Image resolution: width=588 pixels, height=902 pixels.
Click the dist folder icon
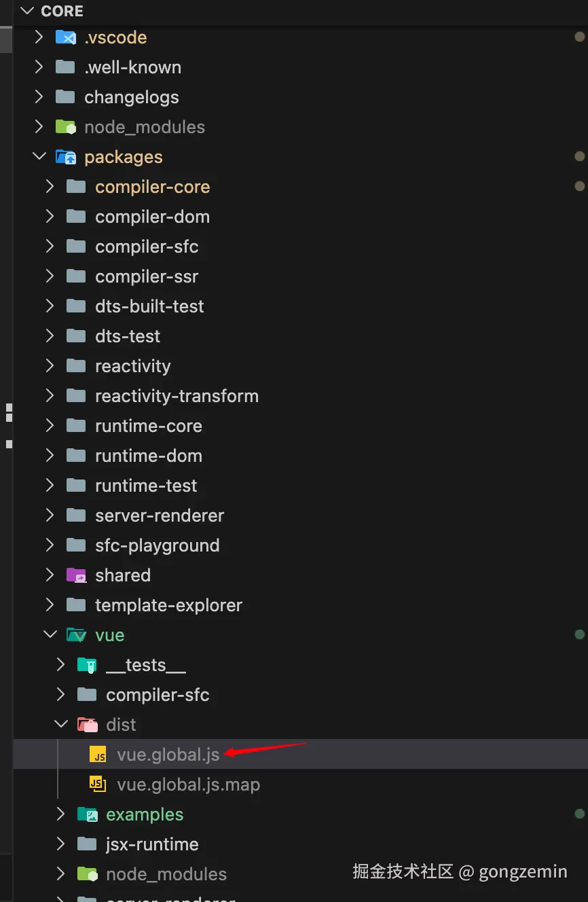[x=87, y=725]
